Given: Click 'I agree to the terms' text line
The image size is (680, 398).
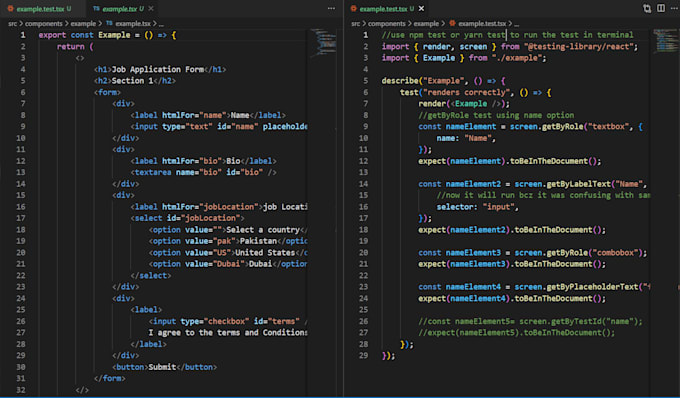Looking at the screenshot, I should 228,333.
